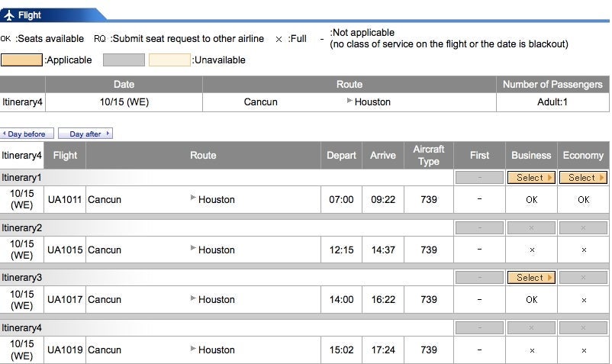The height and width of the screenshot is (364, 612).
Task: Click the disabled First button for Itinerary2
Action: point(479,227)
